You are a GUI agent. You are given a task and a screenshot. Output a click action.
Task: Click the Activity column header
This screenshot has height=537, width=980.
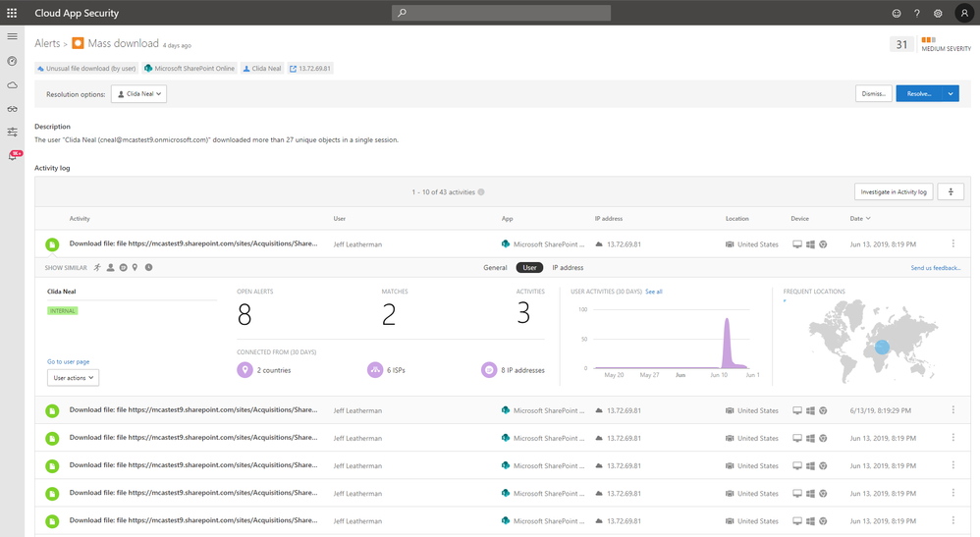pos(80,218)
